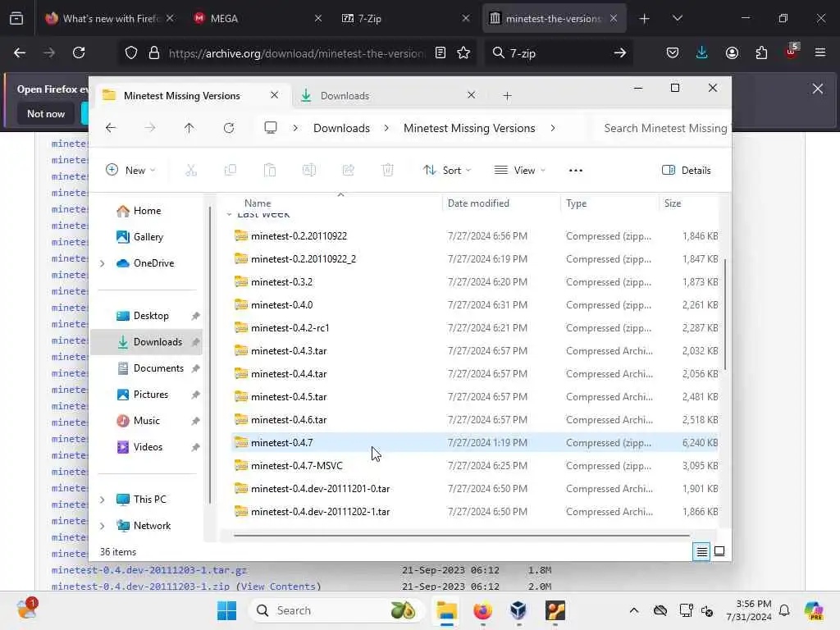The width and height of the screenshot is (840, 630).
Task: Go back in File Explorer
Action: coord(111,128)
